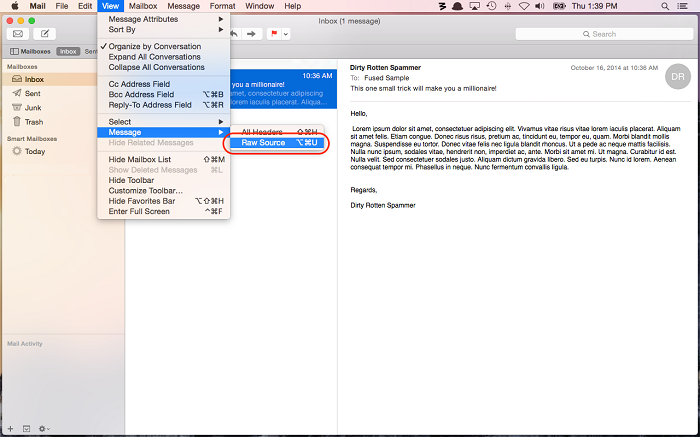Choose the highlighted Message submenu entry
Image resolution: width=700 pixels, height=437 pixels.
pyautogui.click(x=164, y=132)
